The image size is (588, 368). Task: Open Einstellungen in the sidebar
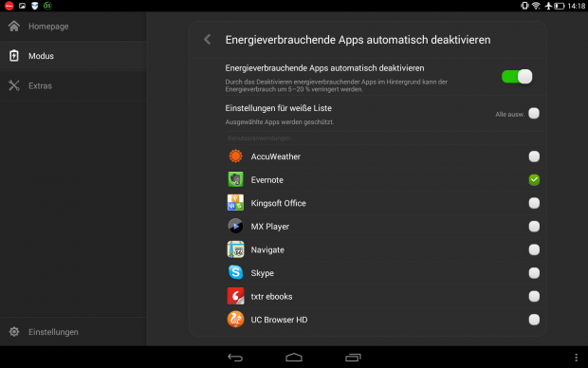coord(73,332)
